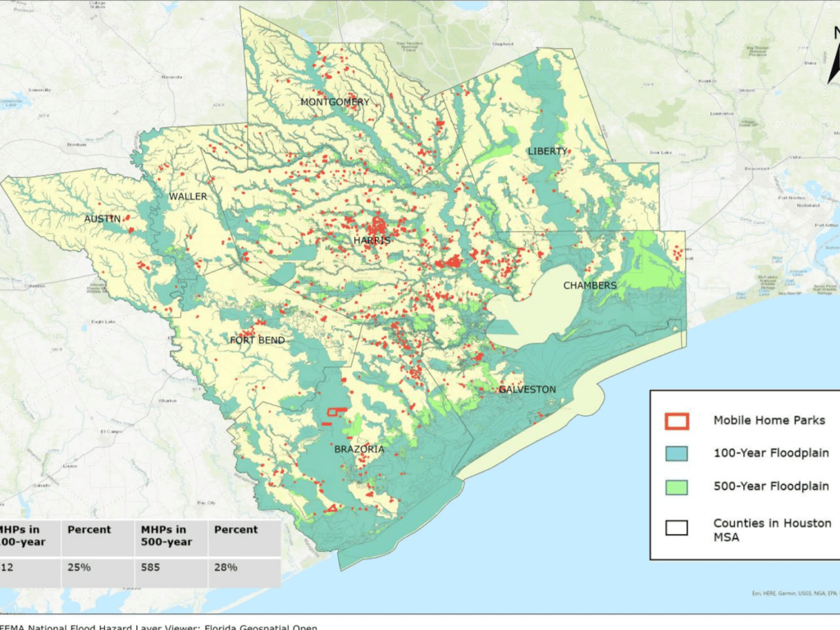Click the GALVESTON county label
840x630 pixels.
click(527, 390)
